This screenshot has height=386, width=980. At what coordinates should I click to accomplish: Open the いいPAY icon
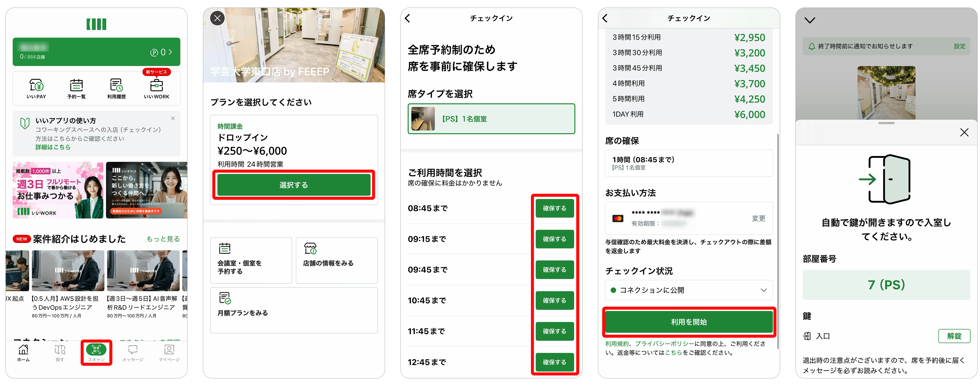(37, 89)
